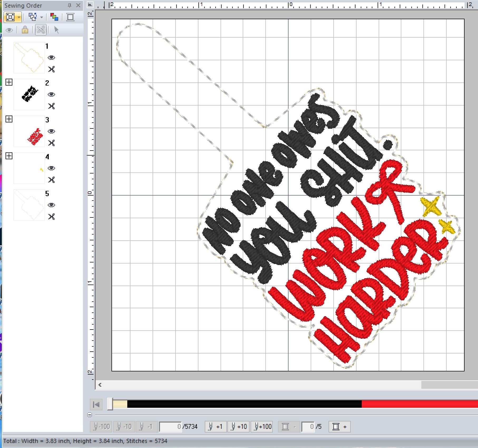
Task: Hide sewing order item 5 with its eye icon
Action: pyautogui.click(x=51, y=205)
